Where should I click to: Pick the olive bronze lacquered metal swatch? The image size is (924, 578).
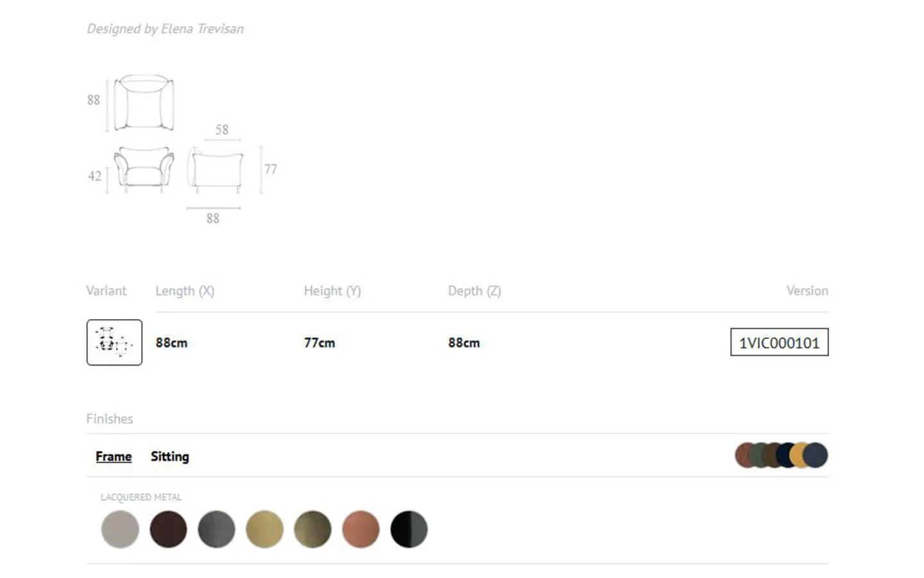[x=312, y=529]
